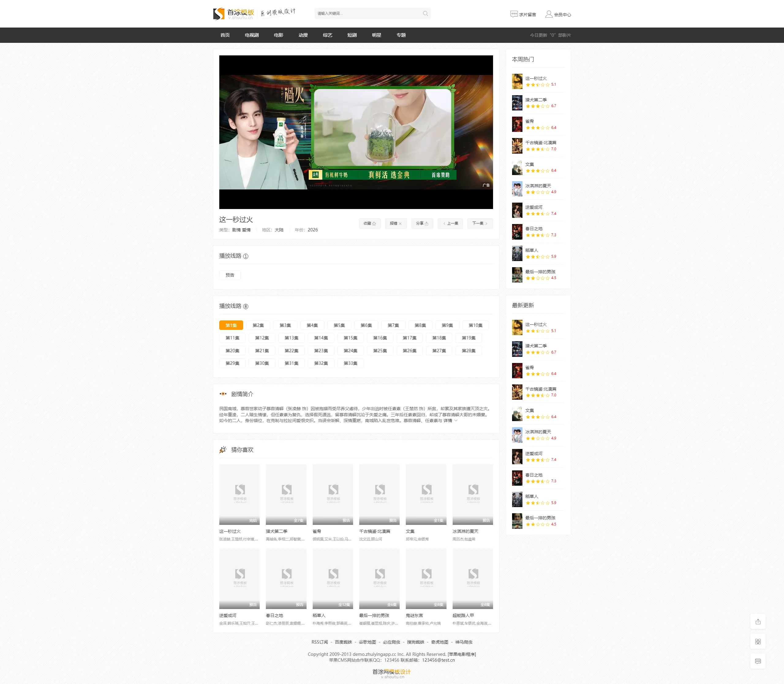Image resolution: width=784 pixels, height=684 pixels.
Task: Open the 求片留言 message icon
Action: click(x=514, y=14)
